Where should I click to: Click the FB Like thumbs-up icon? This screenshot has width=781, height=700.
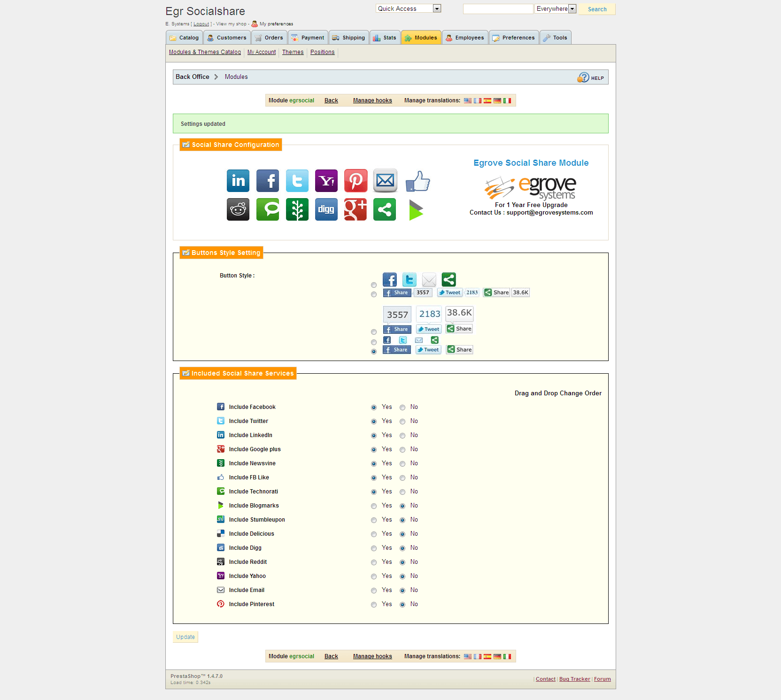[x=418, y=181]
